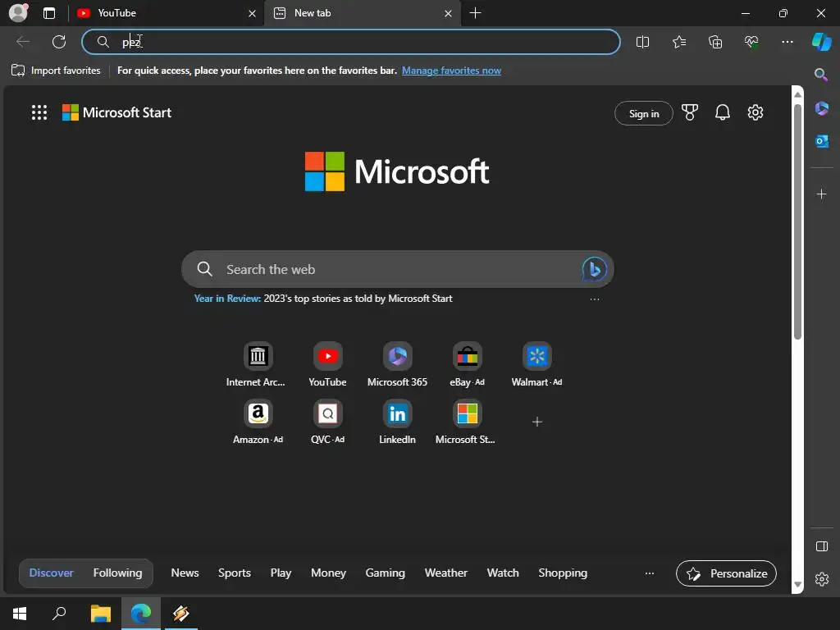Add app to sidebar with plus

coord(821,194)
